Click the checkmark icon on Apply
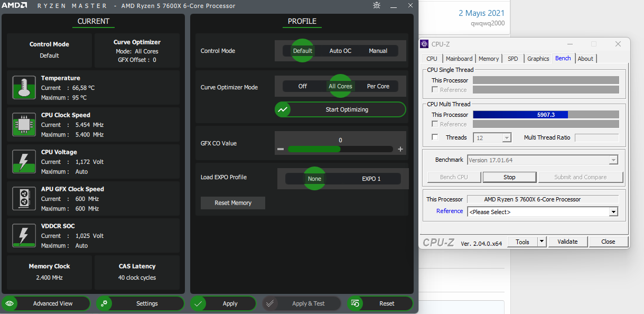Screen dimensions: 644x314 (x=198, y=303)
